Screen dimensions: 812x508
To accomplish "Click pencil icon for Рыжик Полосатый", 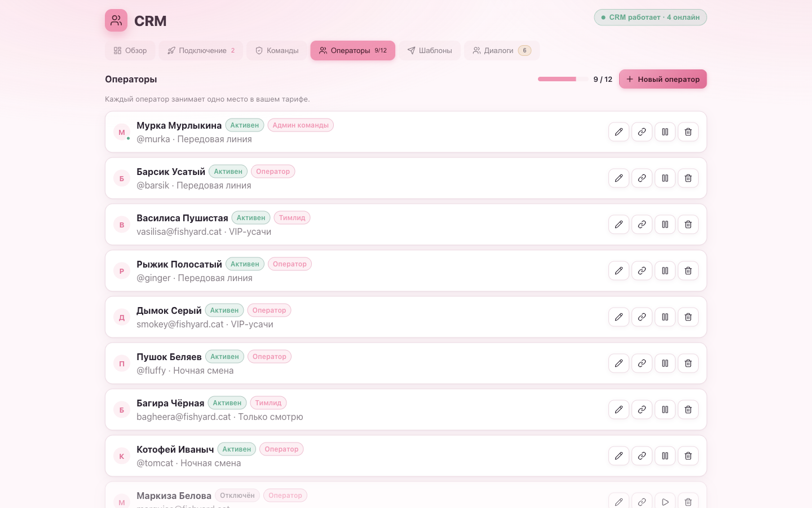I will pyautogui.click(x=619, y=271).
